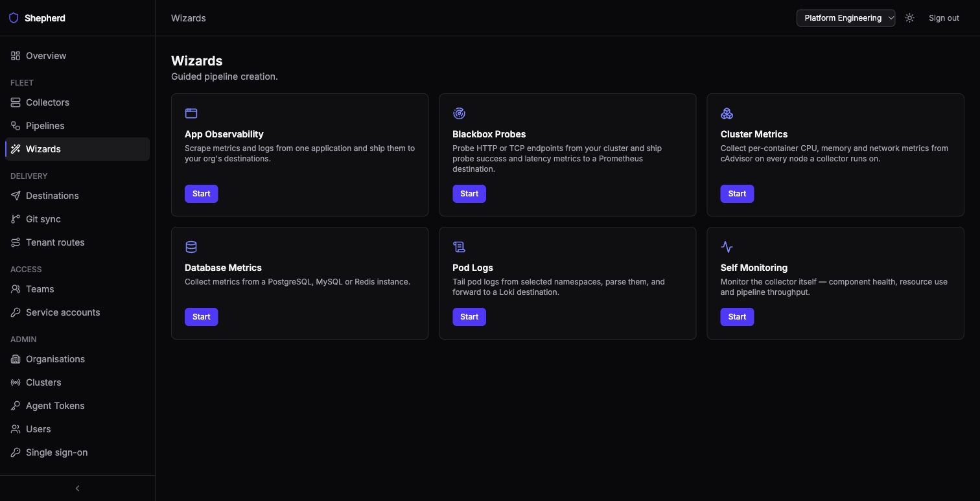Start the Database Metrics wizard
This screenshot has width=980, height=501.
202,317
